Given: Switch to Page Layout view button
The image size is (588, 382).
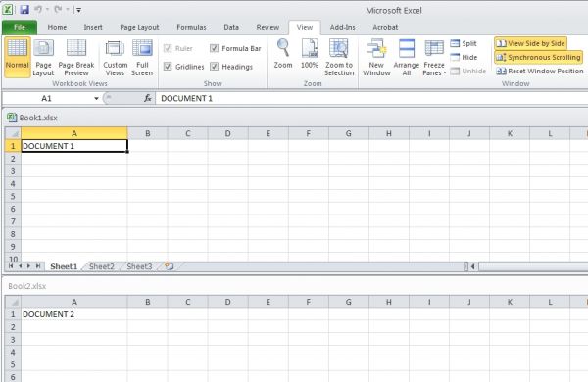Looking at the screenshot, I should click(x=43, y=57).
